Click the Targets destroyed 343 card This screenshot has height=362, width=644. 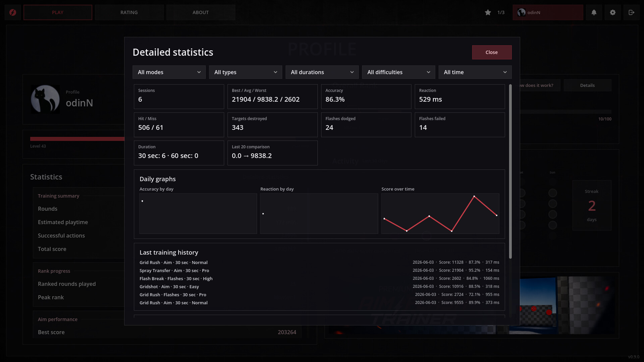click(272, 125)
